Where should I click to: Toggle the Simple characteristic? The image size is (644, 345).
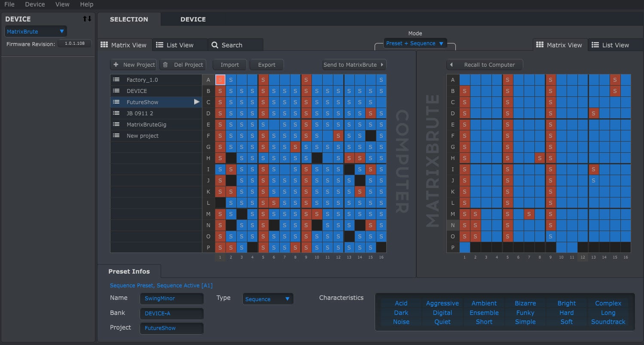click(x=525, y=322)
